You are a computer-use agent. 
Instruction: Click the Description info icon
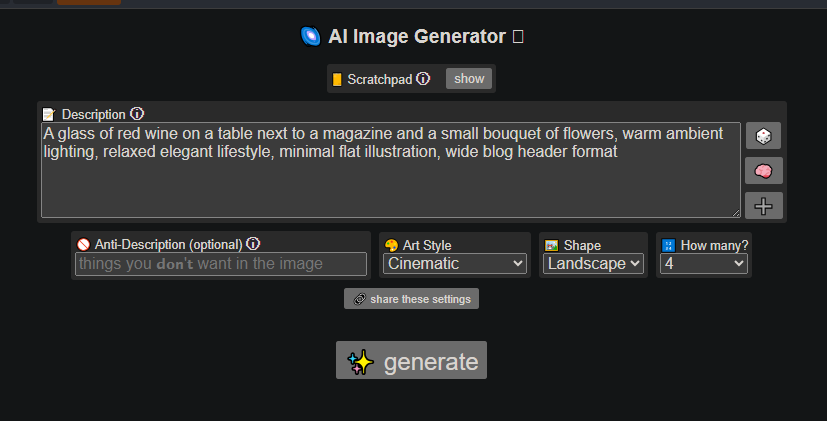(x=137, y=114)
